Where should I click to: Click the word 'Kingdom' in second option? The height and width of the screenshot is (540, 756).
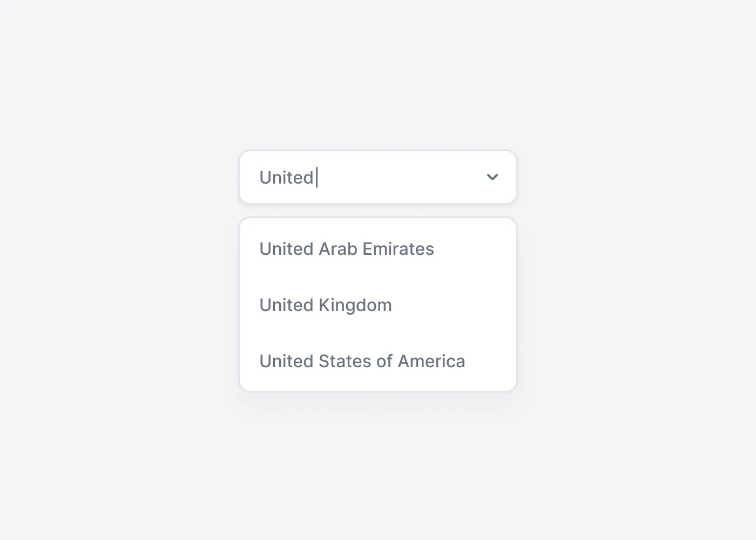tap(355, 306)
